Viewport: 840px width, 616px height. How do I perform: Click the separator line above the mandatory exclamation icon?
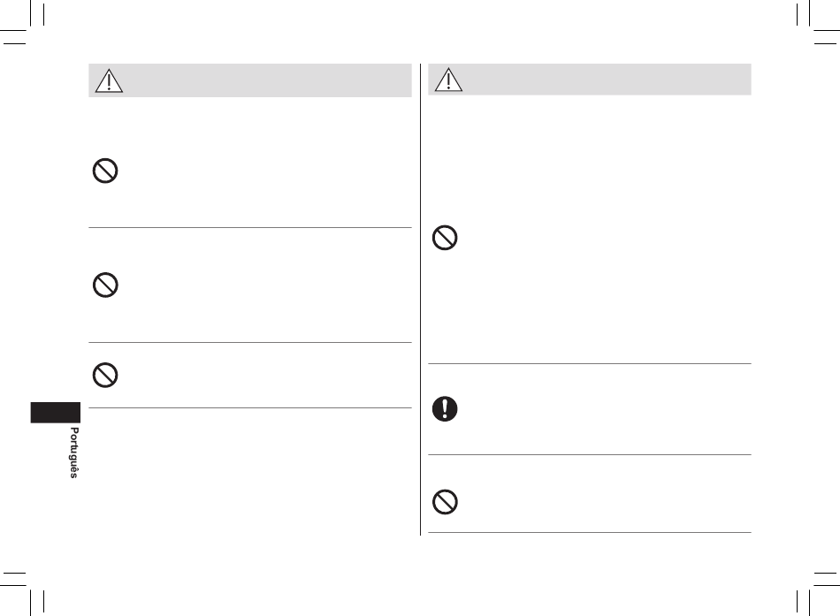(590, 364)
